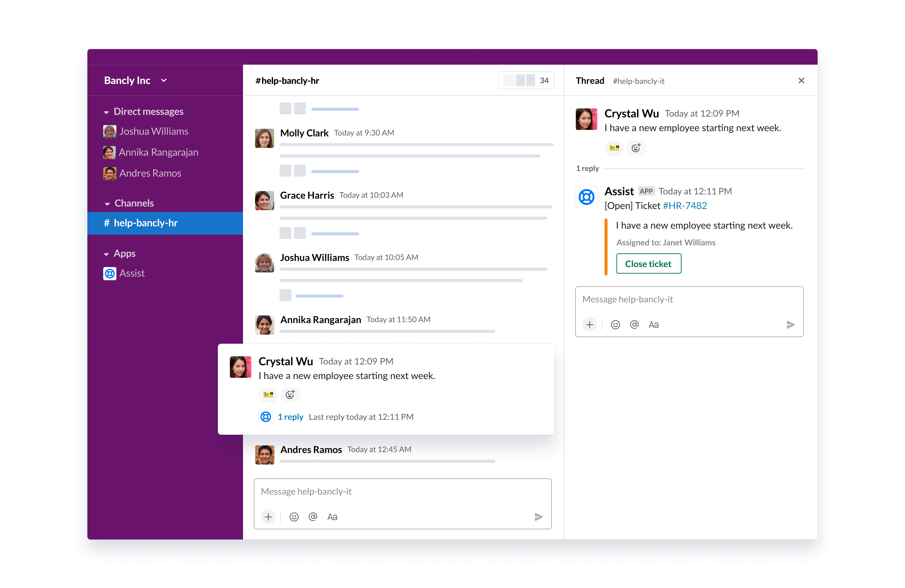Screen dimensions: 905x588
Task: Close the #help-bancly-it thread panel
Action: point(801,81)
